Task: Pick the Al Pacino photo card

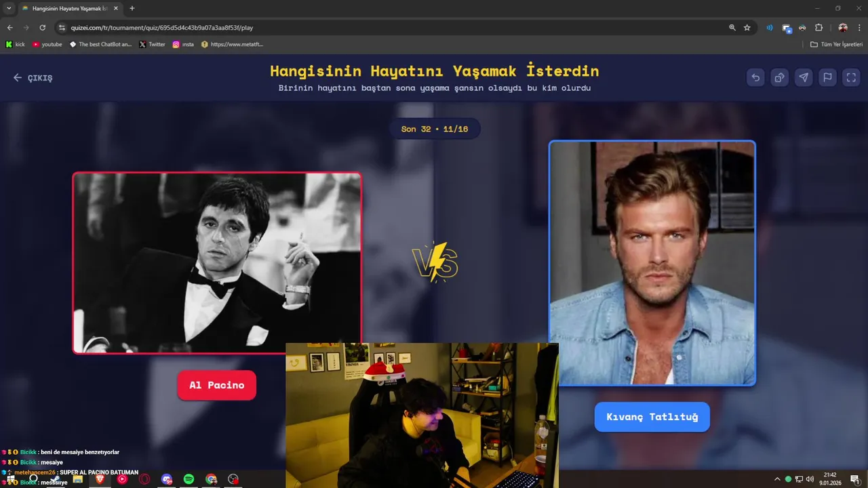Action: 217,263
